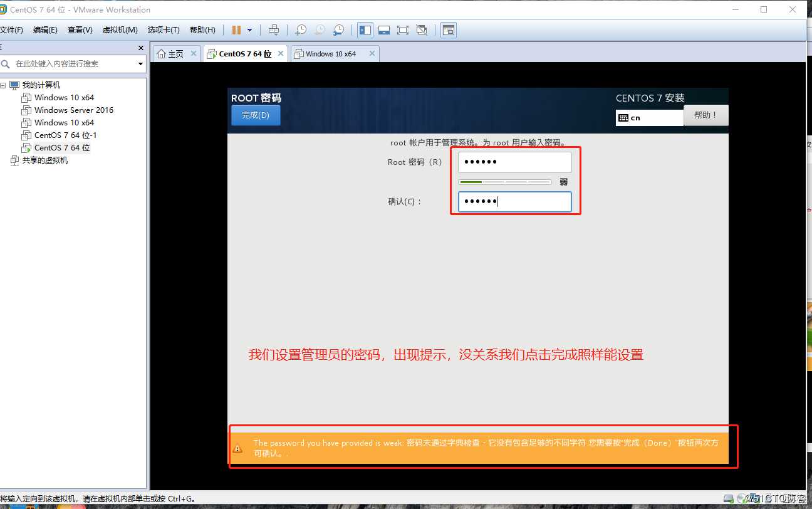This screenshot has width=812, height=509.
Task: Click the password strength bar
Action: click(505, 182)
